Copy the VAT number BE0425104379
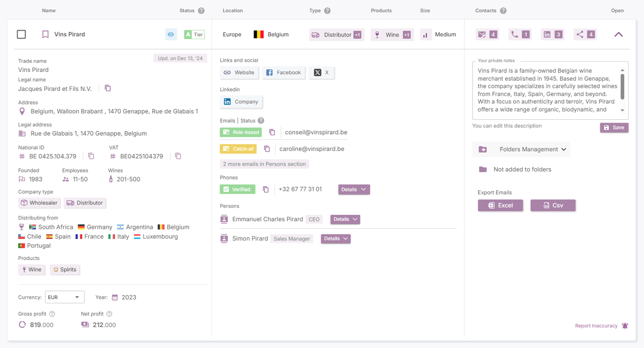Screen dimensions: 644x348 178,156
